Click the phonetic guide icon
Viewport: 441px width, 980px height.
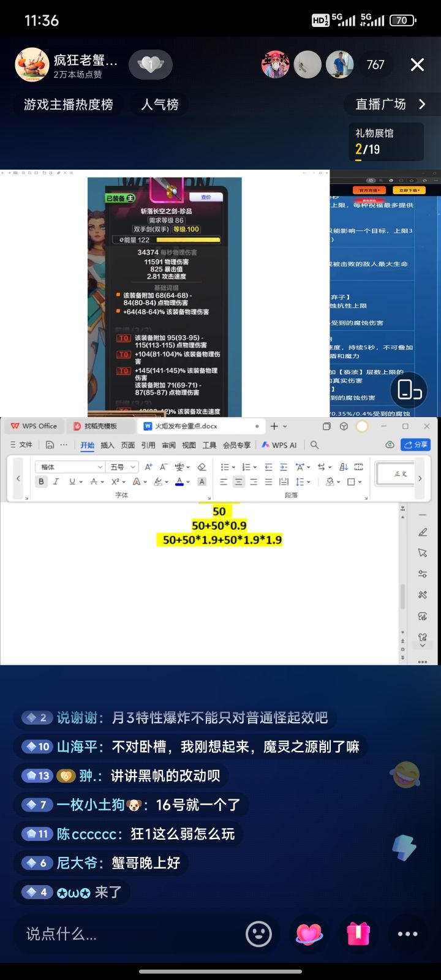click(x=180, y=467)
